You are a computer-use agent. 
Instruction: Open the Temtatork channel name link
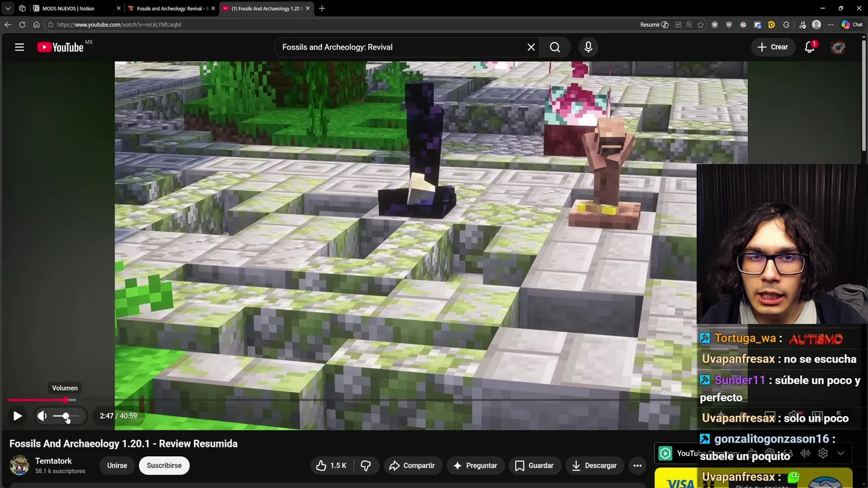pos(53,461)
